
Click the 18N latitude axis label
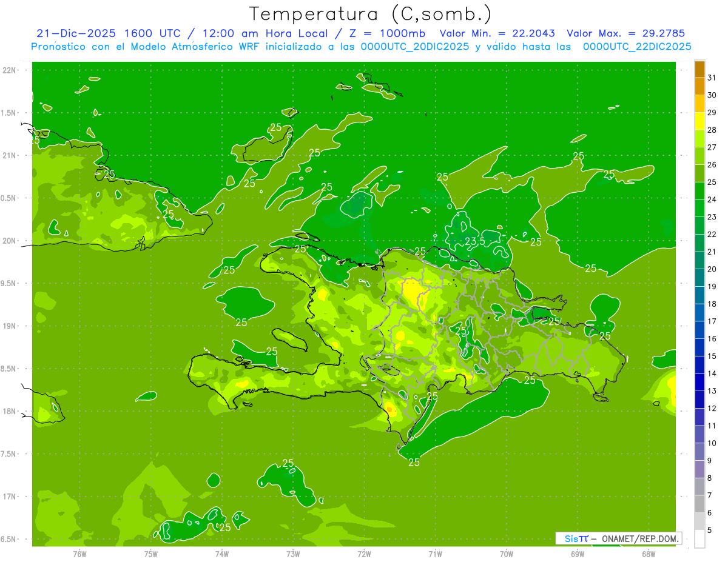tap(9, 411)
